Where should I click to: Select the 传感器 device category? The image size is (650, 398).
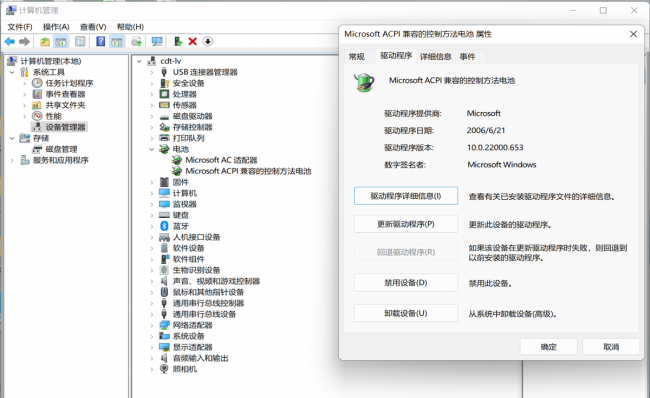185,105
